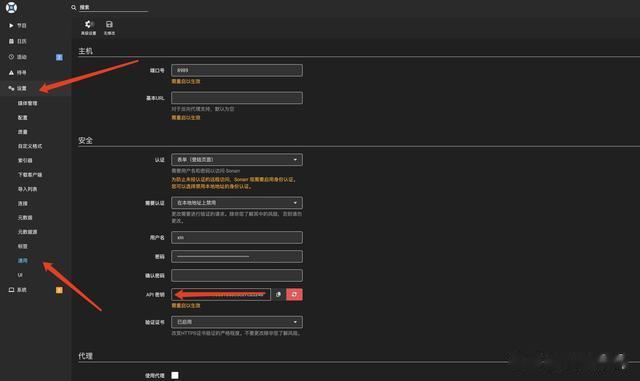Open Connect (连接) settings page
The height and width of the screenshot is (381, 640).
(x=22, y=203)
